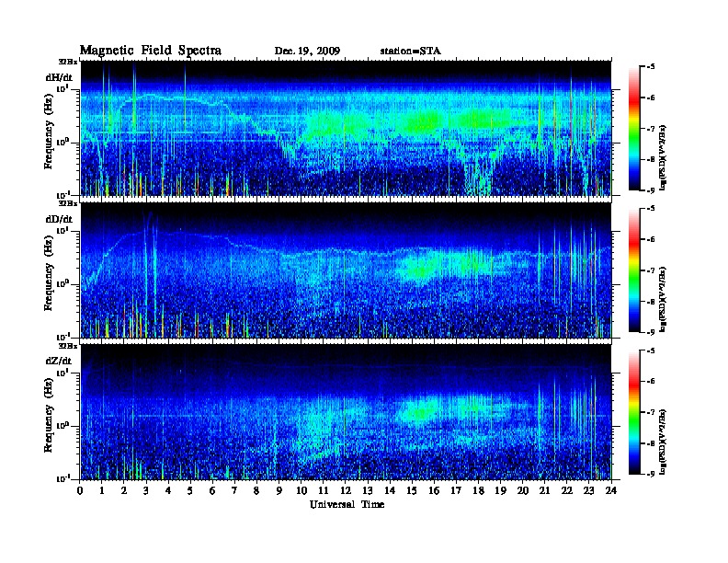
Task: Click the color bar beside the dZ/dt panel
Action: [x=634, y=412]
